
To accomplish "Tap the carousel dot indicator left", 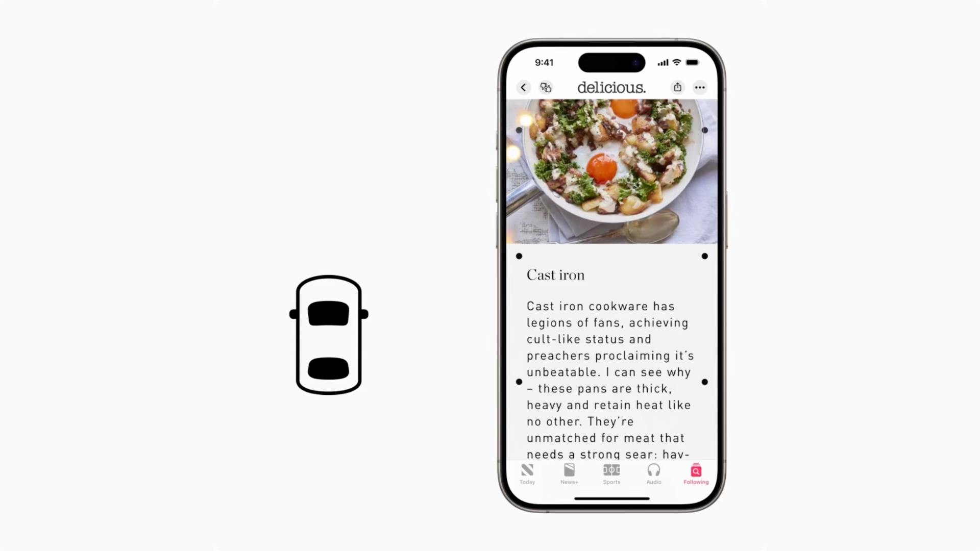I will coord(519,256).
